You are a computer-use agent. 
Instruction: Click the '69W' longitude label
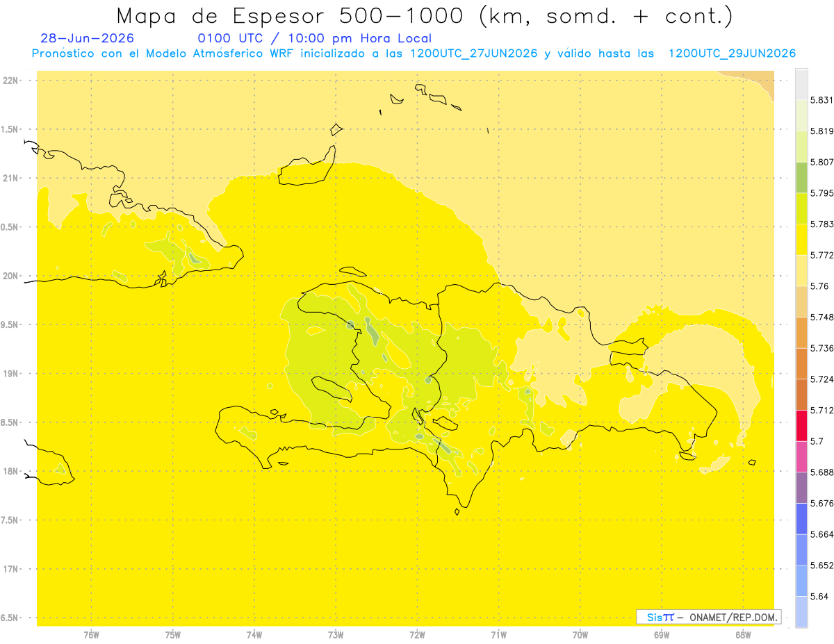coord(661,635)
